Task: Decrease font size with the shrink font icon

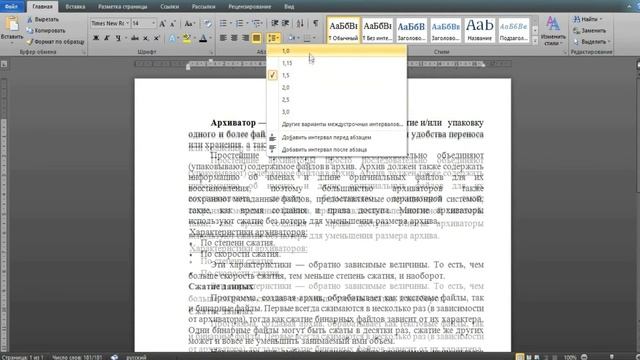Action: point(172,24)
